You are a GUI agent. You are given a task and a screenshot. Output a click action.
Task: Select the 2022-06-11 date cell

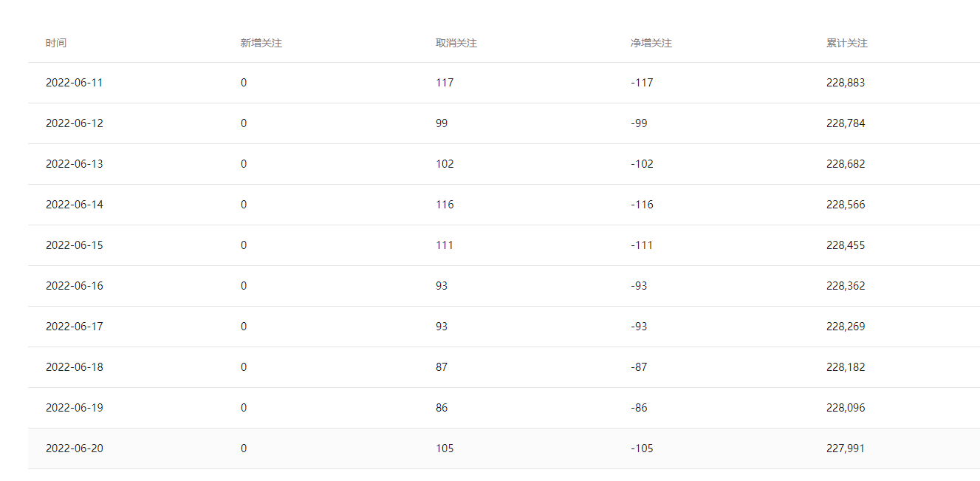75,83
